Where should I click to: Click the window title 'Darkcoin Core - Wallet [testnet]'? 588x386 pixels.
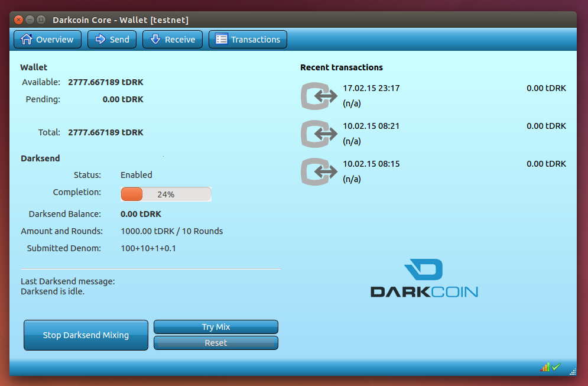click(x=121, y=20)
